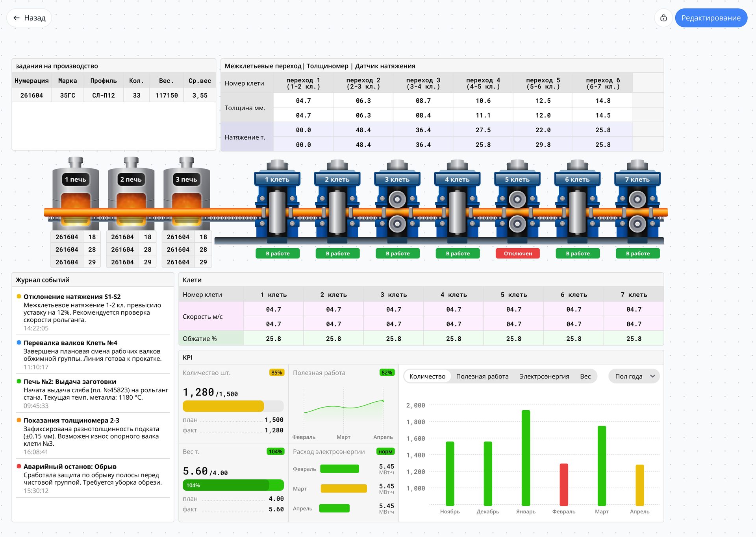756x537 pixels.
Task: Select the 2 клеть rolling stand graphic
Action: tap(337, 201)
